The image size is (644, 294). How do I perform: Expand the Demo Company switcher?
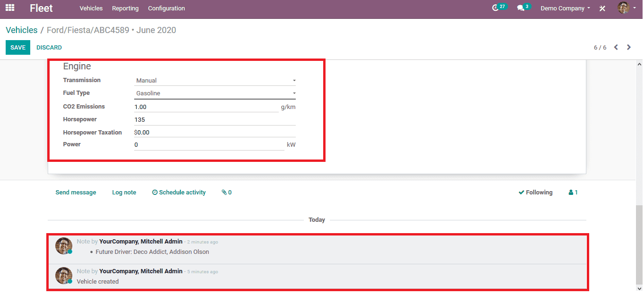(565, 8)
